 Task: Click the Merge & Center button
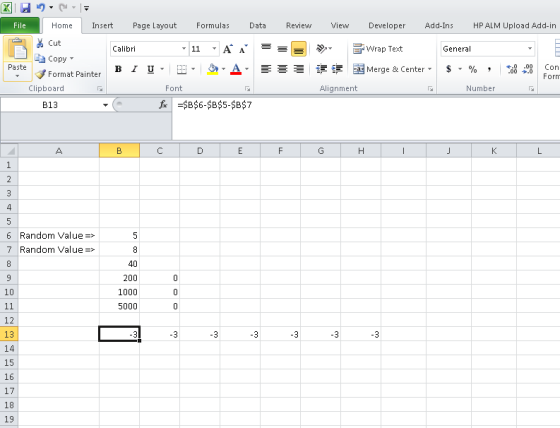coord(389,69)
